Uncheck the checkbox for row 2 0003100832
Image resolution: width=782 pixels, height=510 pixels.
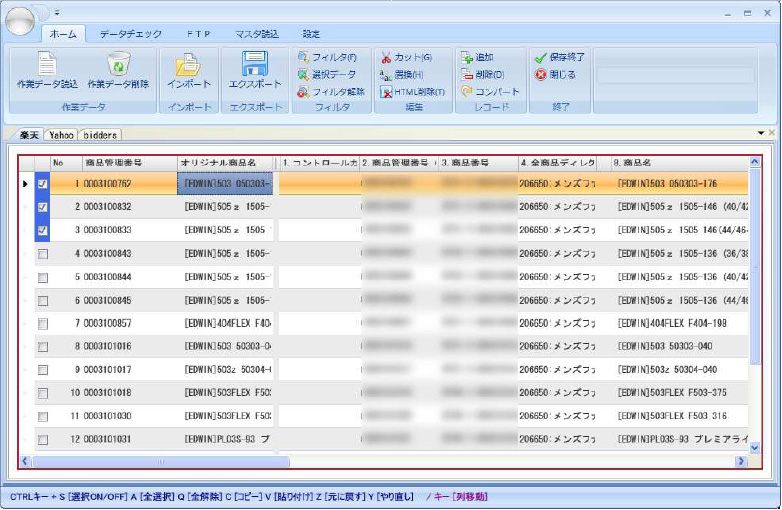(x=43, y=207)
